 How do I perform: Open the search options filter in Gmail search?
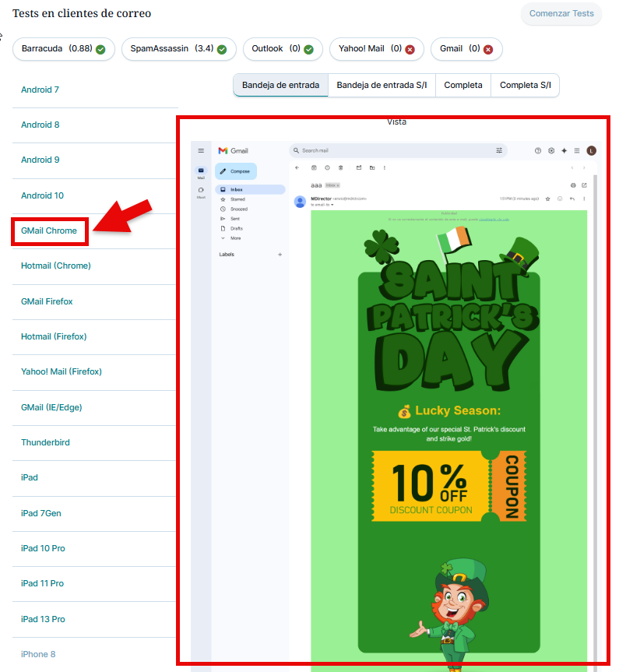click(499, 150)
